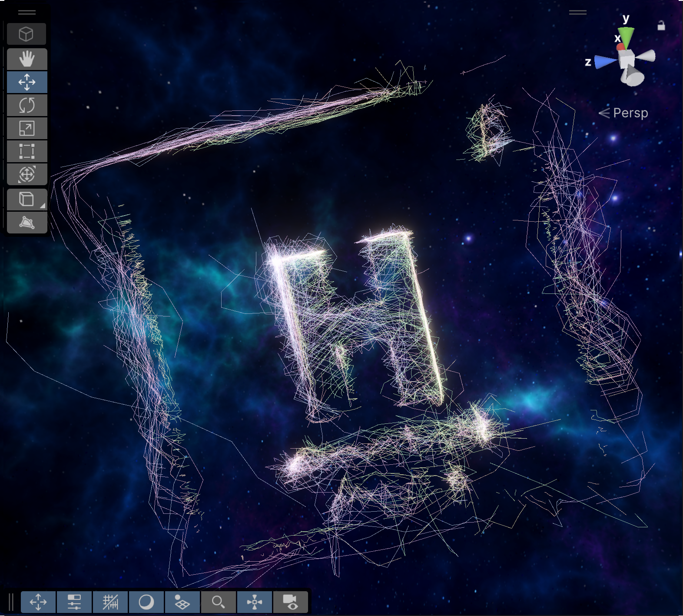
Task: Click the center cube of the orientation gizmo
Action: click(x=627, y=59)
